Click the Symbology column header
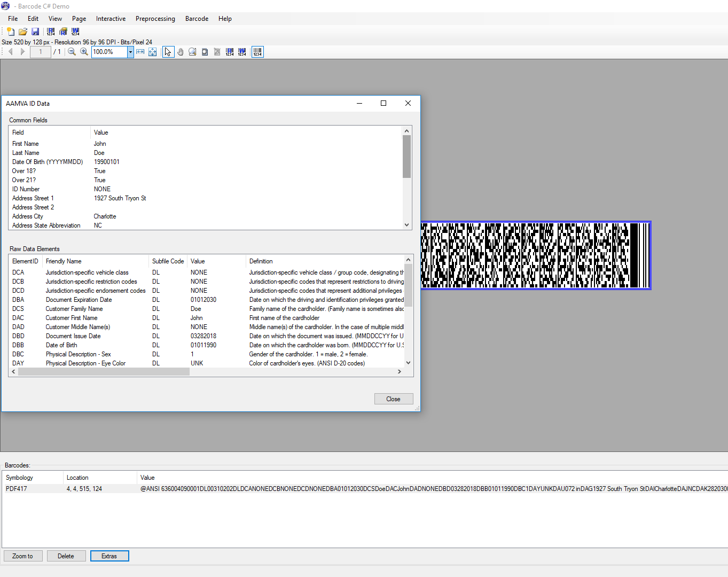The width and height of the screenshot is (728, 577). pyautogui.click(x=33, y=478)
